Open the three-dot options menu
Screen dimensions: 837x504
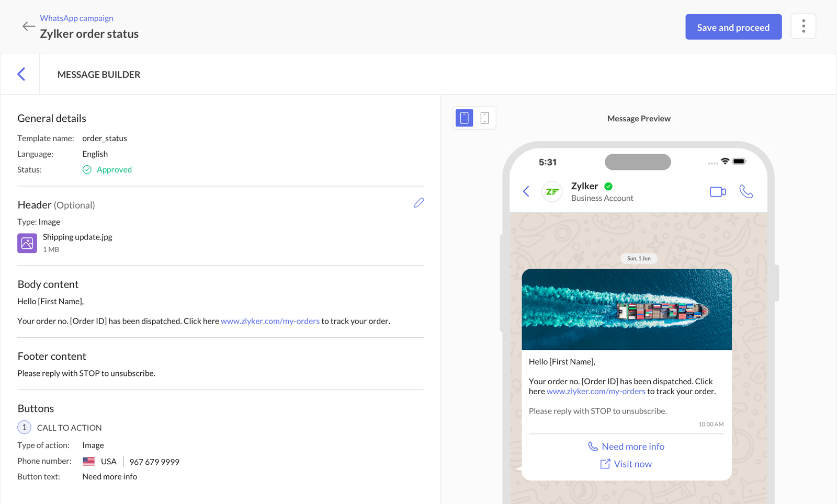click(803, 26)
